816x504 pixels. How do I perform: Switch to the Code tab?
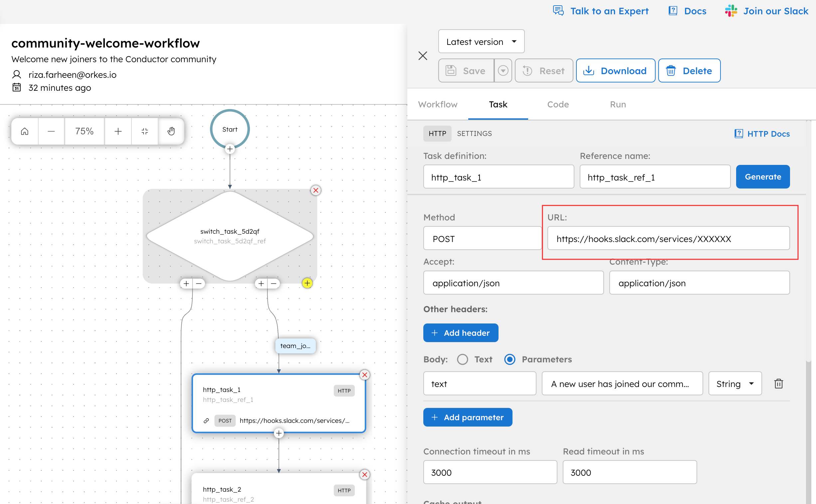[558, 104]
